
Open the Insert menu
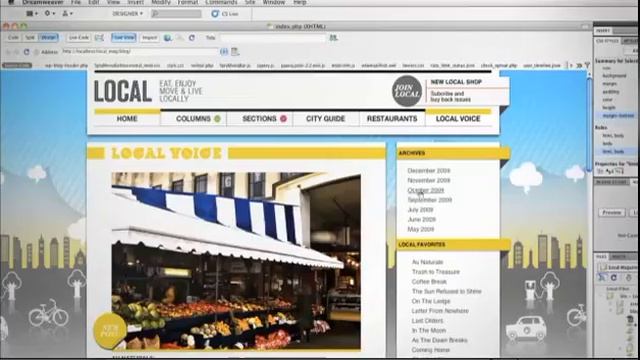[x=136, y=2]
